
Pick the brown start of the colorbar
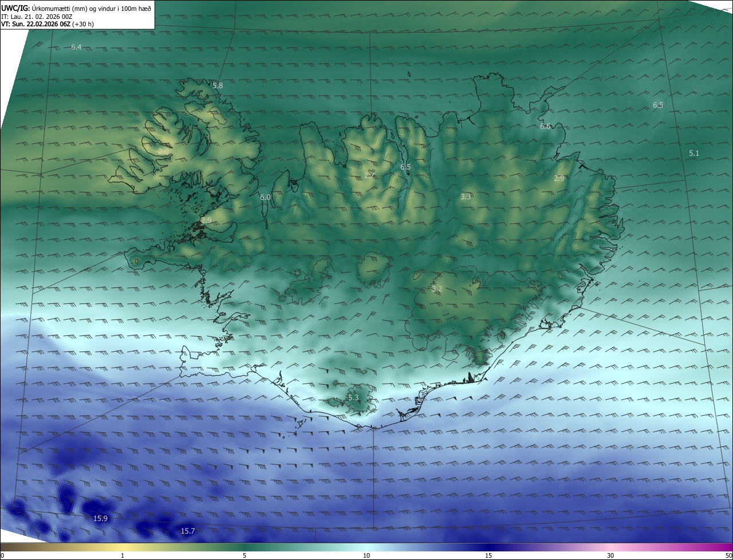(x=6, y=547)
